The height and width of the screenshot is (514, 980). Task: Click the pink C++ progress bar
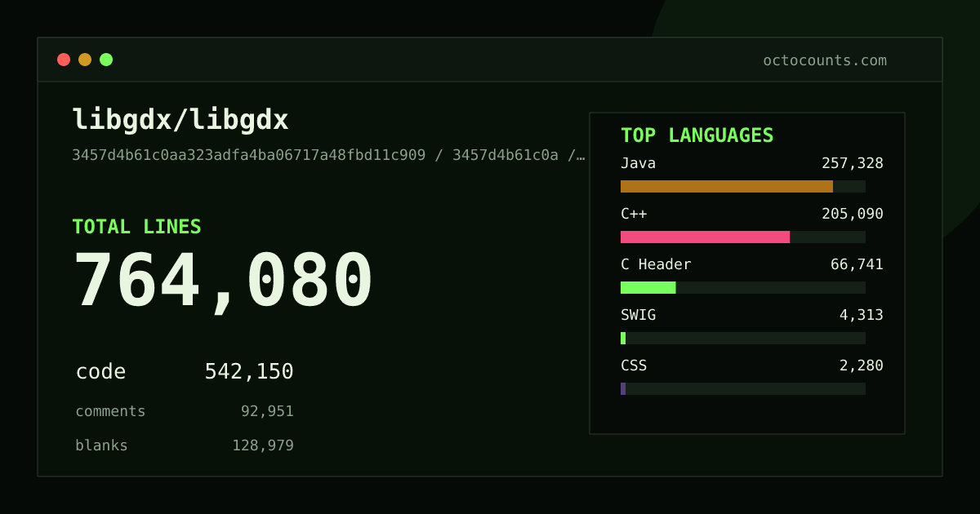tap(743, 237)
